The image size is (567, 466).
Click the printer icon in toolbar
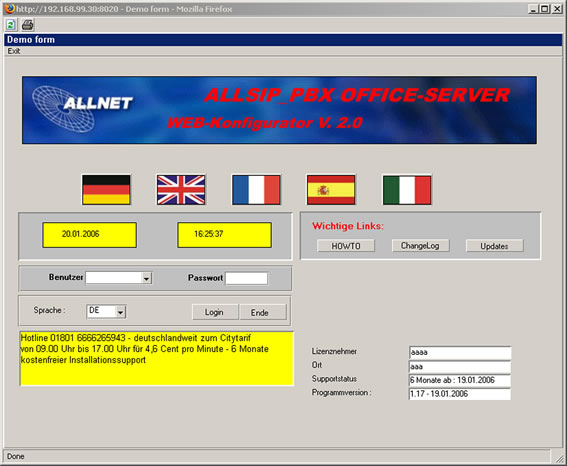(x=27, y=25)
